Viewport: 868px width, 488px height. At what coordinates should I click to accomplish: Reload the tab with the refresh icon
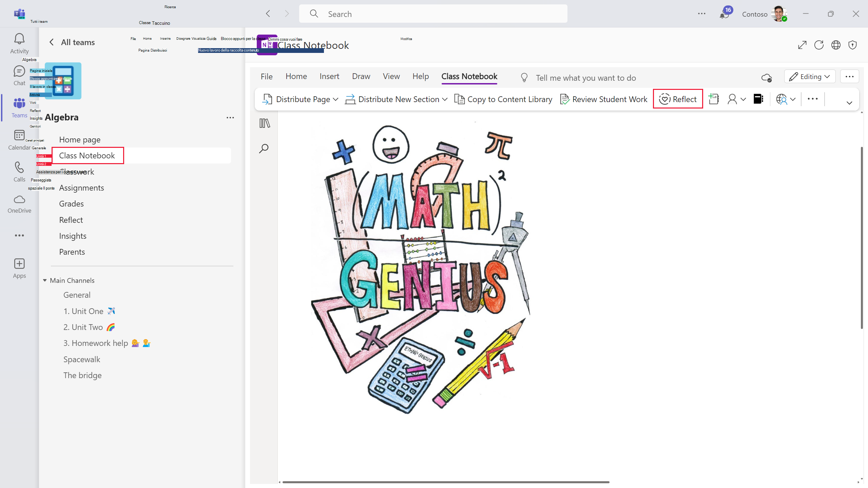tap(819, 45)
